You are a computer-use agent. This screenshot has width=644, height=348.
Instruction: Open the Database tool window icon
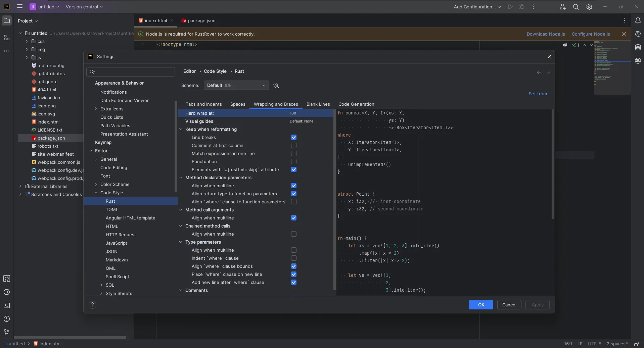point(638,47)
